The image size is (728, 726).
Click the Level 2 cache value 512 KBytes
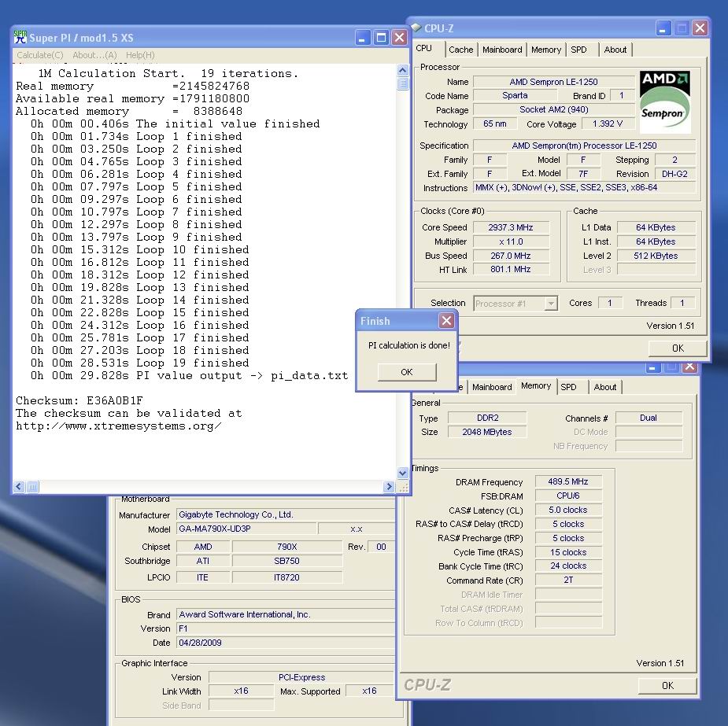[656, 256]
